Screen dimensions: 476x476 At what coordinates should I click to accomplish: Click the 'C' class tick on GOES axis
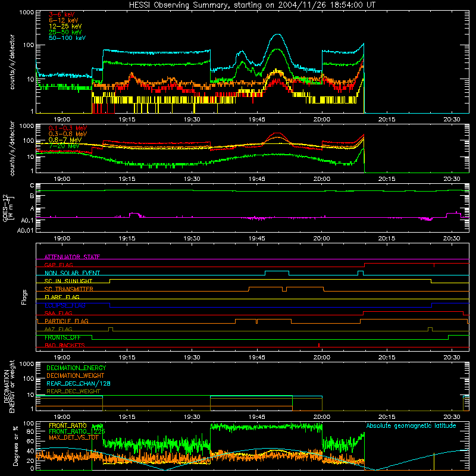[32, 186]
